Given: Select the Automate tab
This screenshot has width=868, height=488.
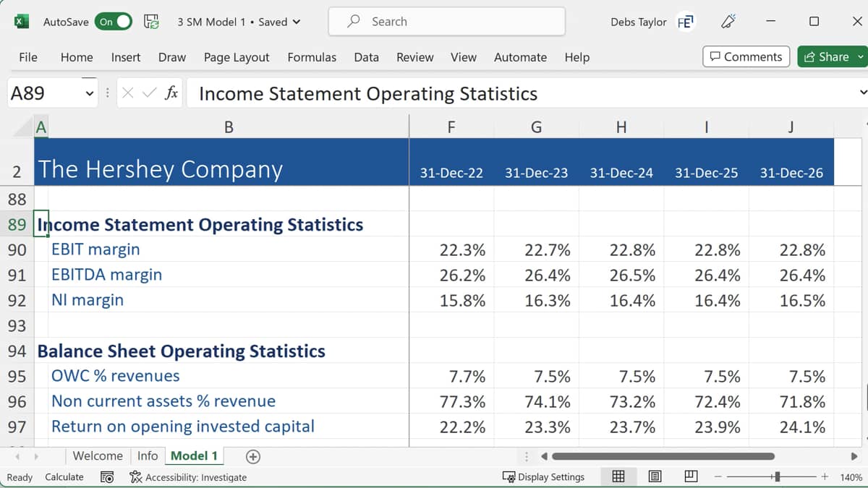Looking at the screenshot, I should pos(520,57).
